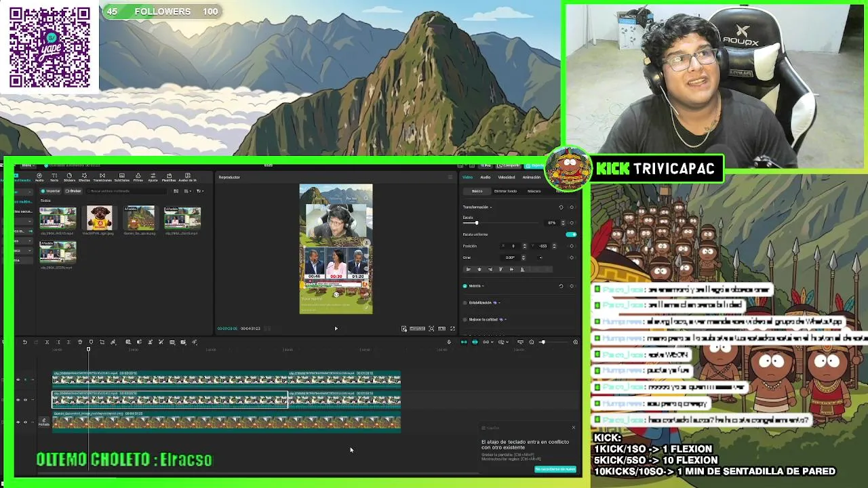Expand the Estabilización section arrow
Screen dimensions: 868x488
(x=499, y=303)
